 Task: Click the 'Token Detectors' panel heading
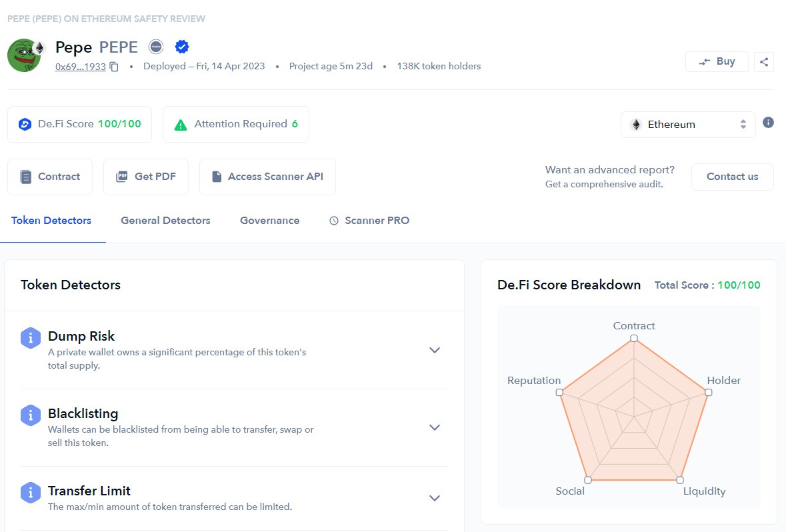tap(71, 285)
